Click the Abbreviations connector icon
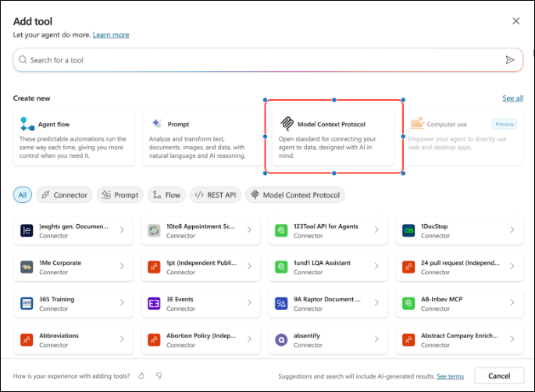 tap(27, 340)
